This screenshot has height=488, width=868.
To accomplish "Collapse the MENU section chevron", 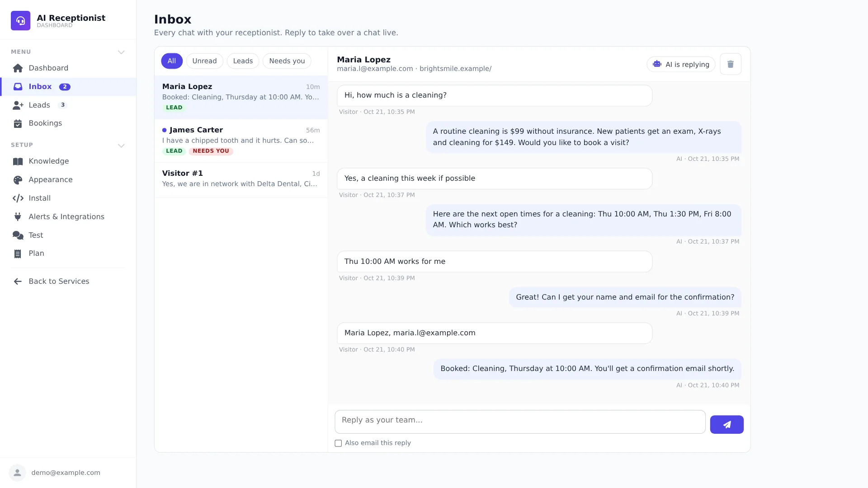I will [x=121, y=52].
